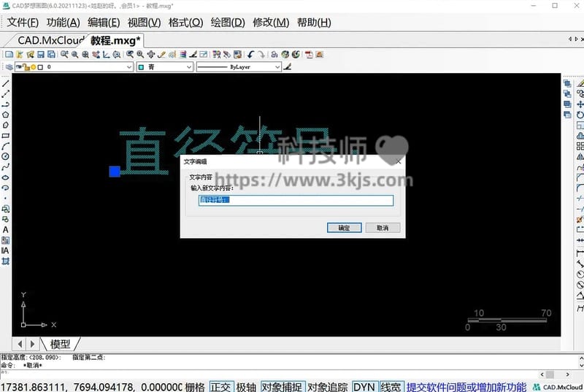Open the 修改(M) menu
The width and height of the screenshot is (584, 392).
coord(271,23)
